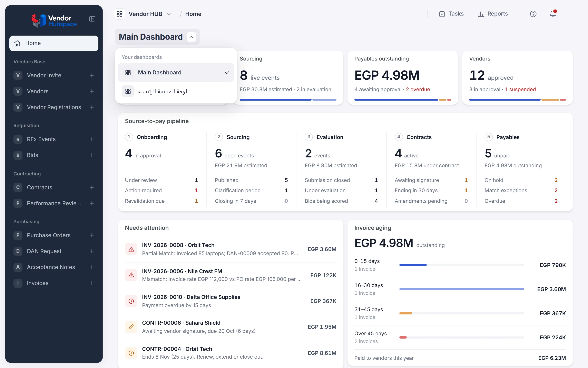588x368 pixels.
Task: Open INV-2026-0008 Orbit Tech attention item
Action: pos(231,249)
